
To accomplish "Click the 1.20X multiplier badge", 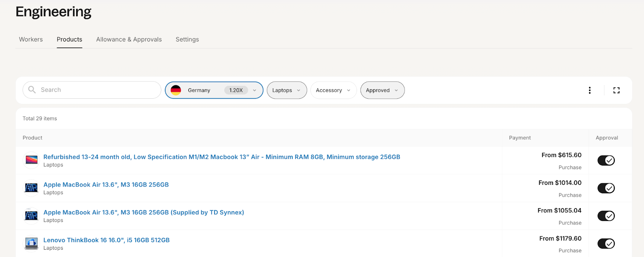I will click(x=236, y=90).
